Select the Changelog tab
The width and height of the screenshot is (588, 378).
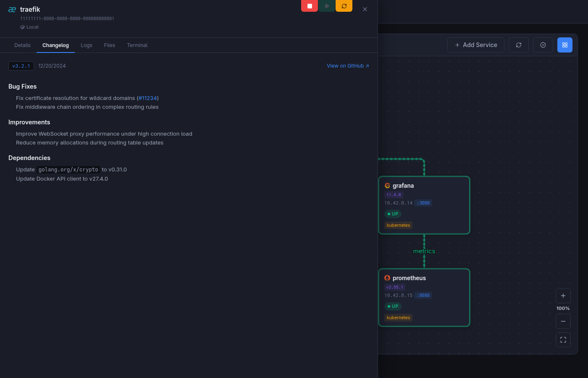click(55, 45)
